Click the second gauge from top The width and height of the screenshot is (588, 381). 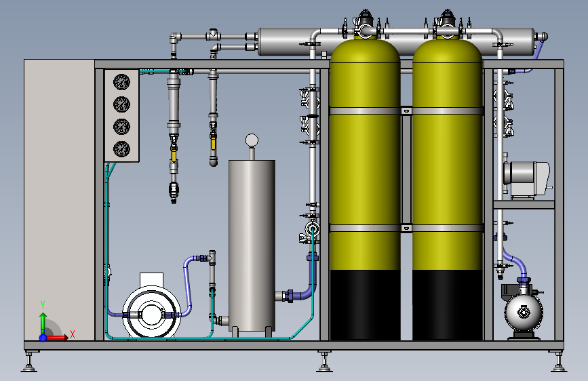tap(121, 104)
